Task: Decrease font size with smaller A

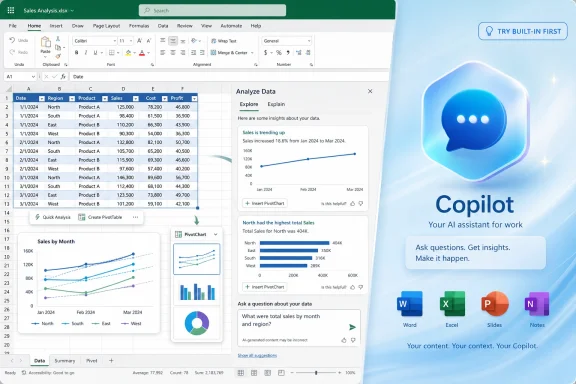Action: click(x=148, y=41)
